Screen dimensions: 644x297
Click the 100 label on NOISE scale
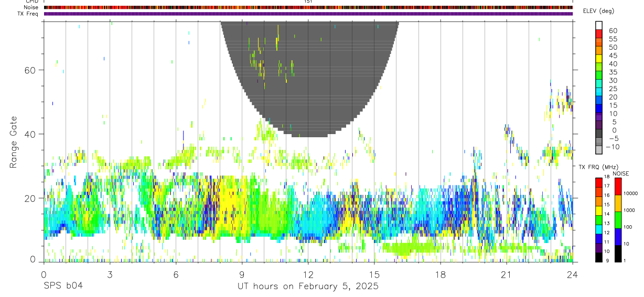coord(628,227)
